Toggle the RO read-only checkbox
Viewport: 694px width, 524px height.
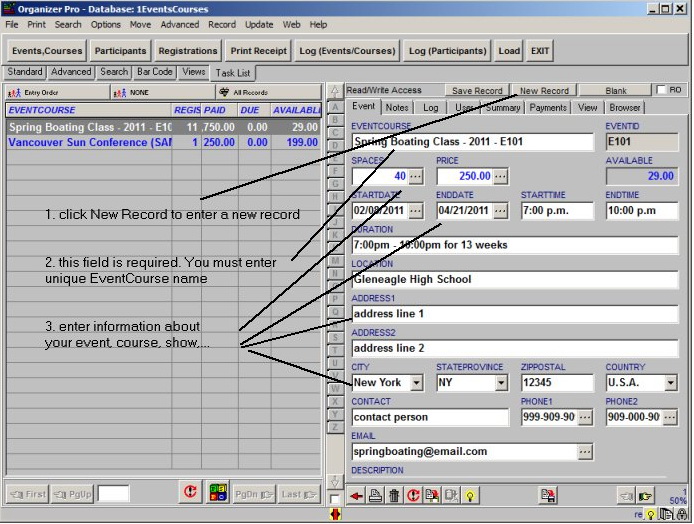point(661,90)
